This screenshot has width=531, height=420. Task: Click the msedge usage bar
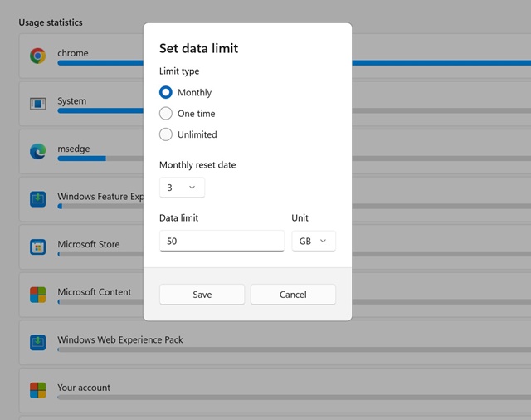pyautogui.click(x=81, y=159)
